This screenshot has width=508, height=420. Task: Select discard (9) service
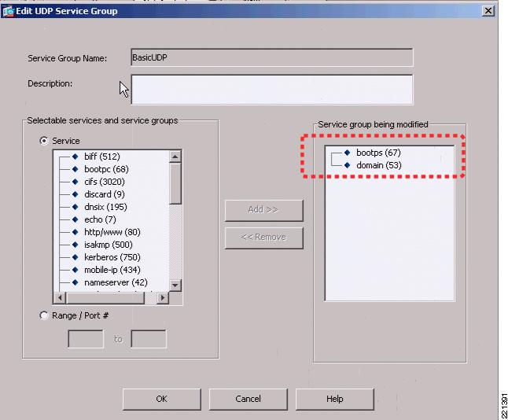pos(105,194)
